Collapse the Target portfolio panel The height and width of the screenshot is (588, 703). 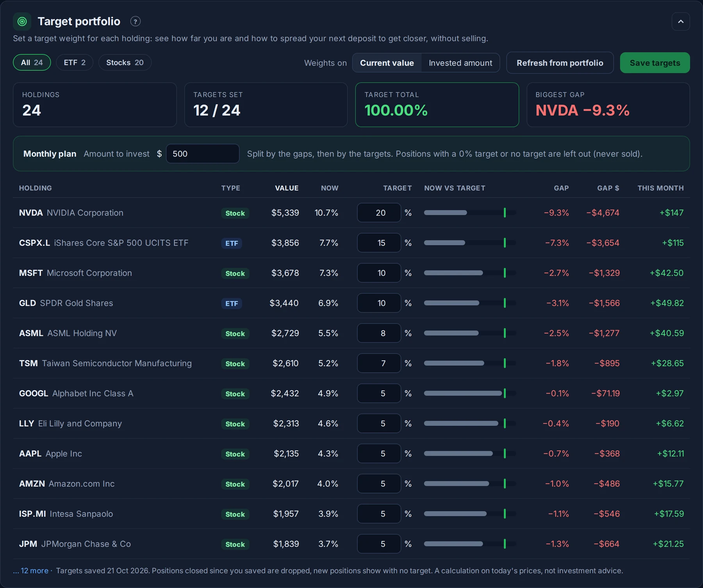coord(681,21)
